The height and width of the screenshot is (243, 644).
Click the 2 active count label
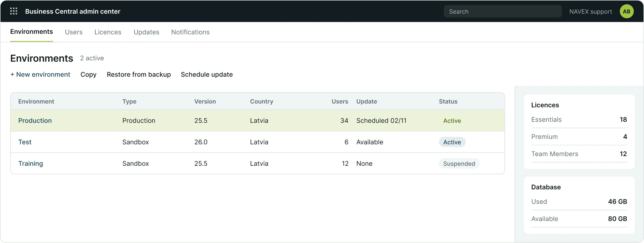pos(92,58)
